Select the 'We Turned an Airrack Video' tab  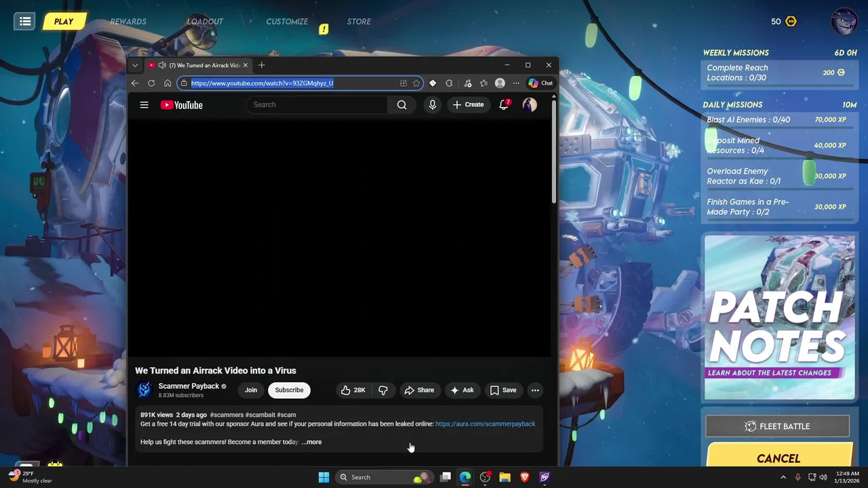[x=198, y=65]
